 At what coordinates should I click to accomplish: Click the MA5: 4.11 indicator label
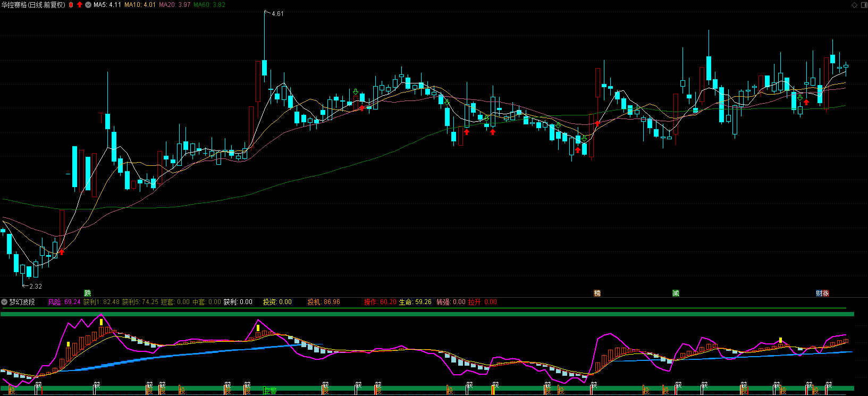(x=107, y=5)
